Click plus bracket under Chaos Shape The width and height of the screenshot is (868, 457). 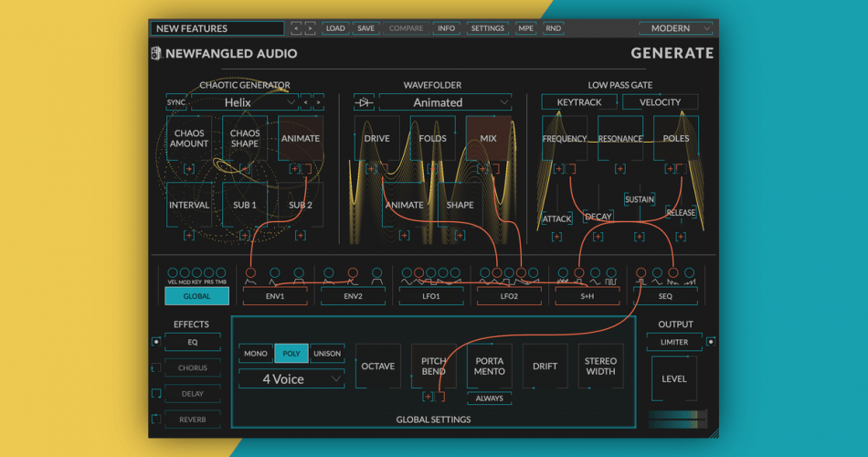[245, 169]
